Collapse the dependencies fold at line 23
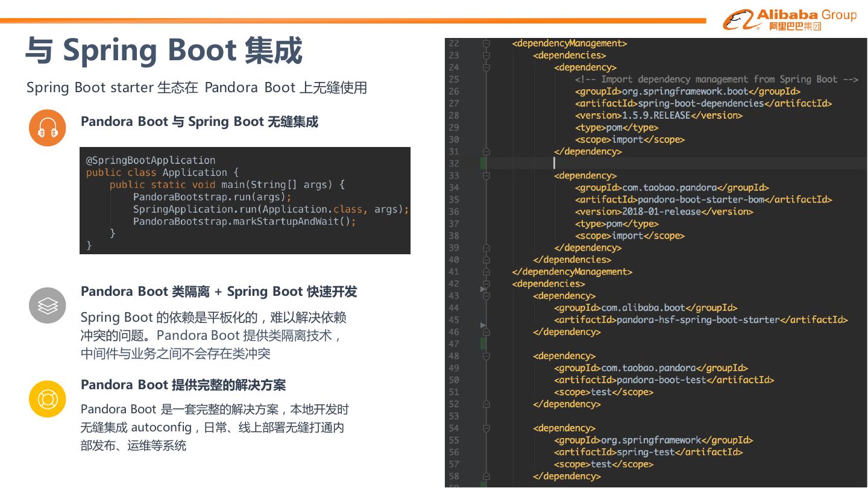 point(487,55)
